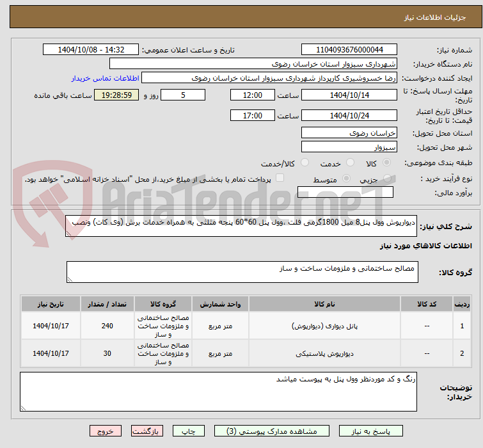Click the بازگشت back button

click(147, 431)
